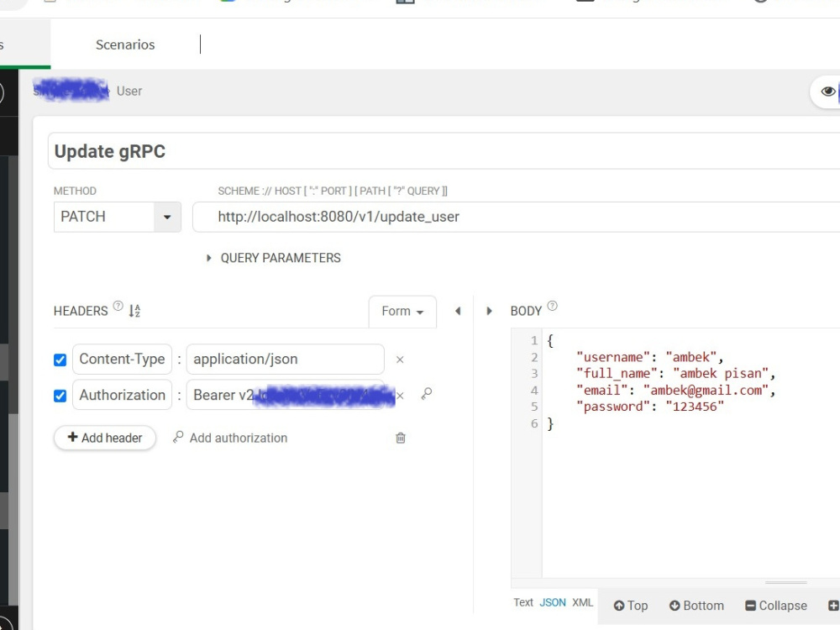Sort headers alphabetically icon
This screenshot has height=630, width=840.
(134, 311)
